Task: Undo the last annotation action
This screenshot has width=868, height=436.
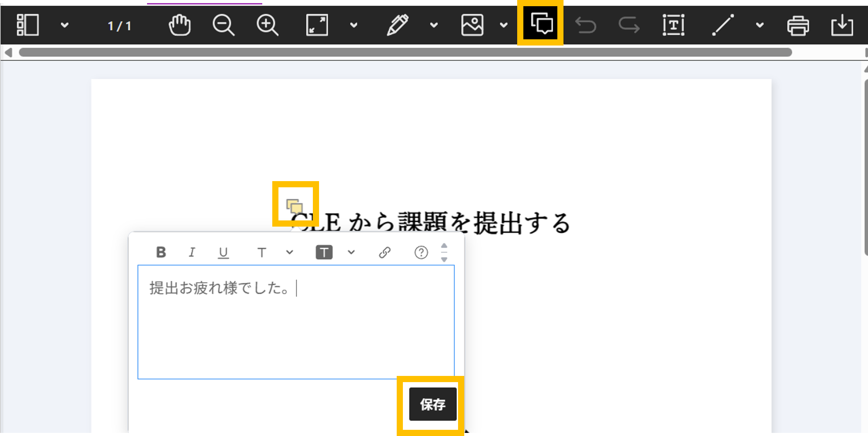Action: (586, 25)
